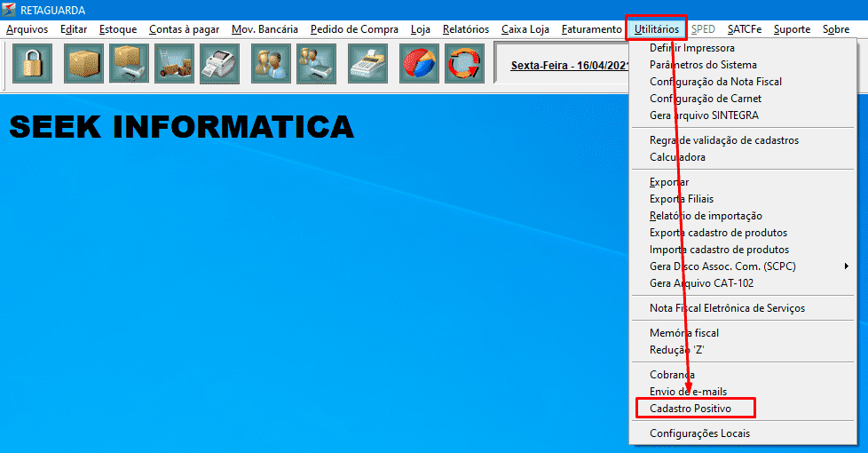The height and width of the screenshot is (453, 868).
Task: Open the Estoque menu
Action: [118, 29]
